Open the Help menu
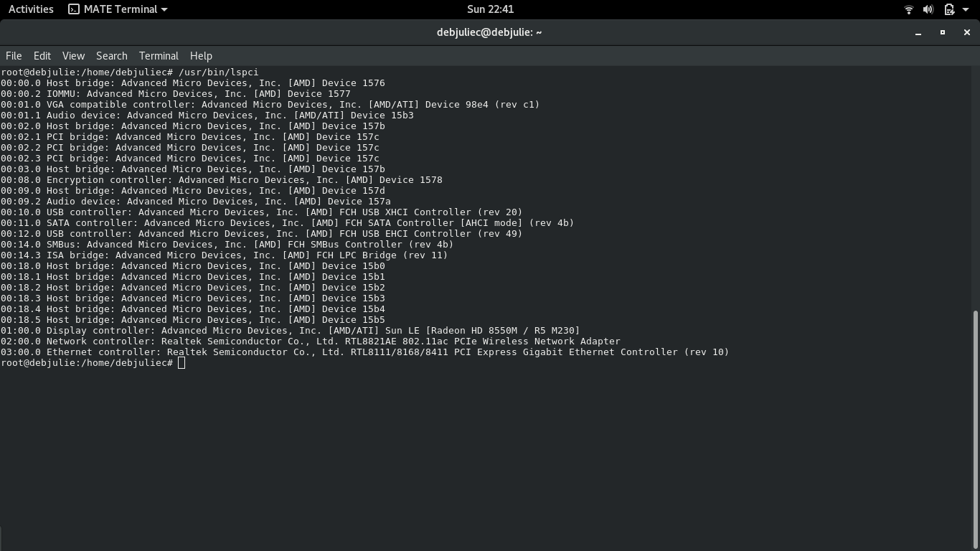The width and height of the screenshot is (980, 551). (201, 56)
